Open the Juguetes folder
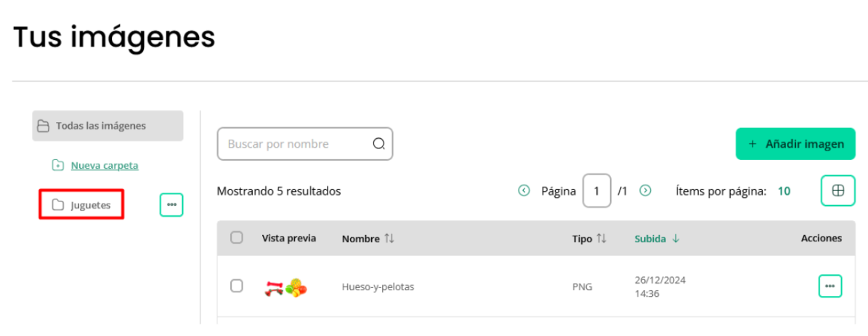 (x=81, y=205)
